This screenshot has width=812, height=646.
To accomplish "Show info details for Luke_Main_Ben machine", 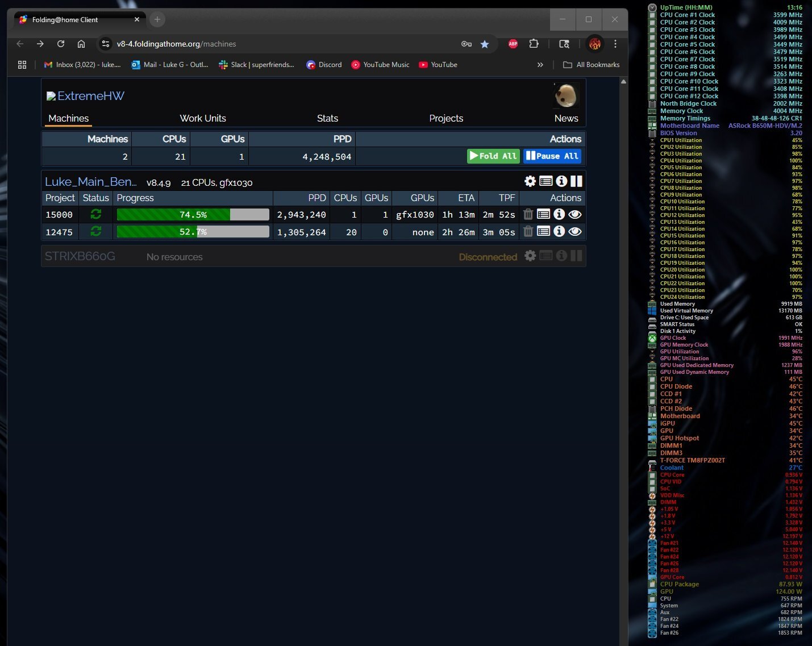I will tap(561, 181).
